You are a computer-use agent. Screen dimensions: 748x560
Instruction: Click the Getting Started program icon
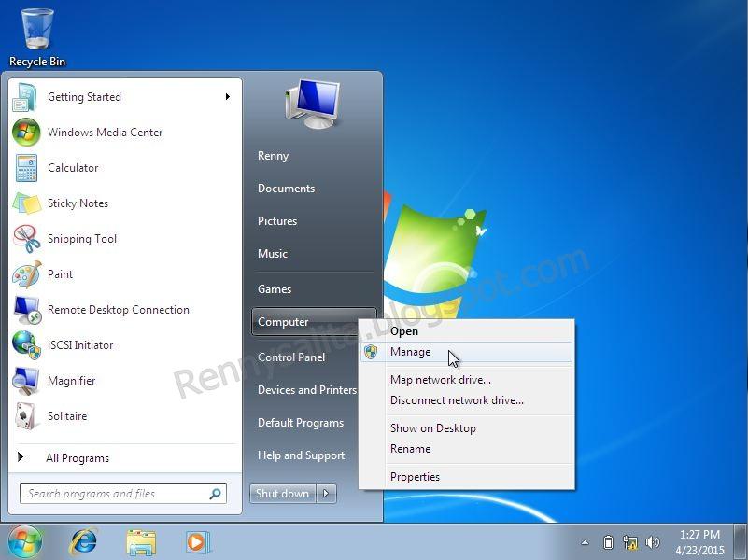click(x=25, y=97)
